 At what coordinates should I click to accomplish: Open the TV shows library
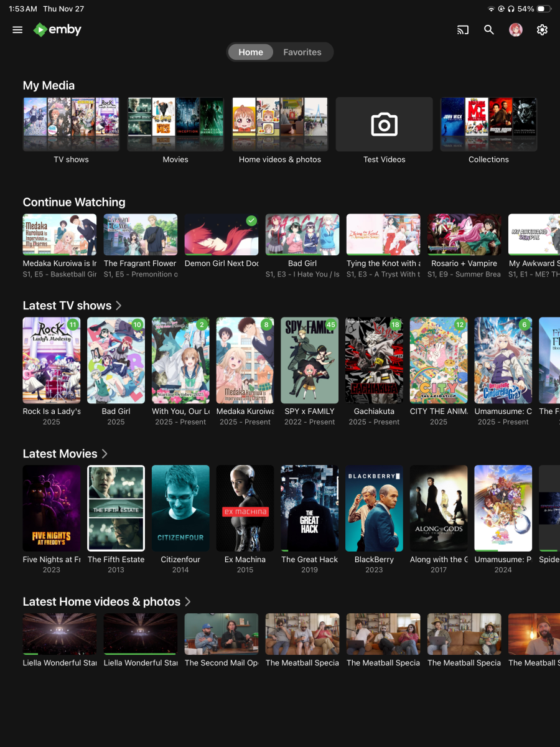(x=71, y=125)
